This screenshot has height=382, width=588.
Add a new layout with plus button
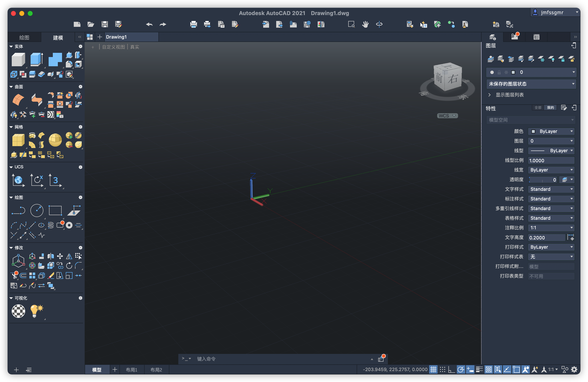[115, 370]
